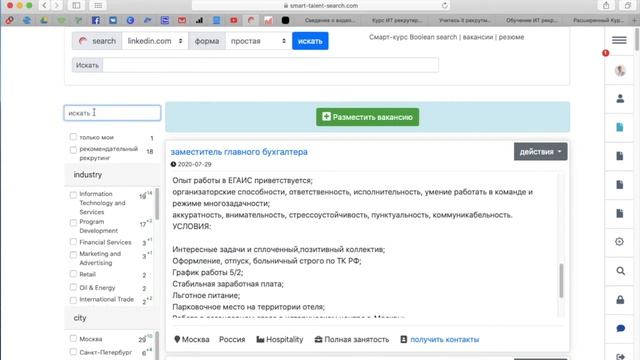Toggle Safari's sidebar button
This screenshot has width=640, height=360.
click(x=76, y=5)
